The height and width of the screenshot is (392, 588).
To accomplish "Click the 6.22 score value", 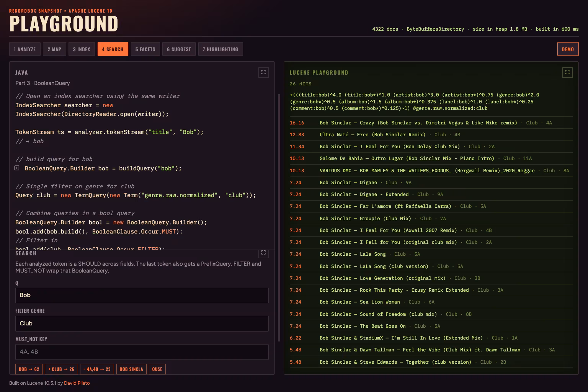I will (296, 338).
